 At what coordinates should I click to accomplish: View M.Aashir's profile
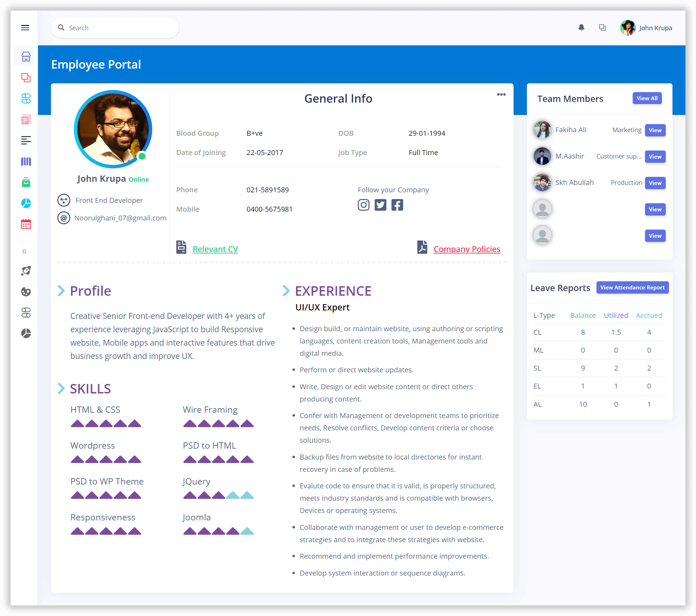pyautogui.click(x=655, y=156)
